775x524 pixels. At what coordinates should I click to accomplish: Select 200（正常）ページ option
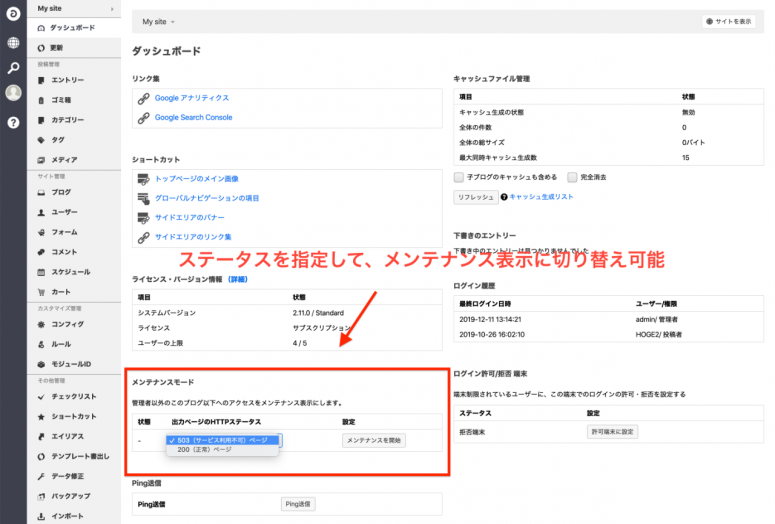click(223, 449)
